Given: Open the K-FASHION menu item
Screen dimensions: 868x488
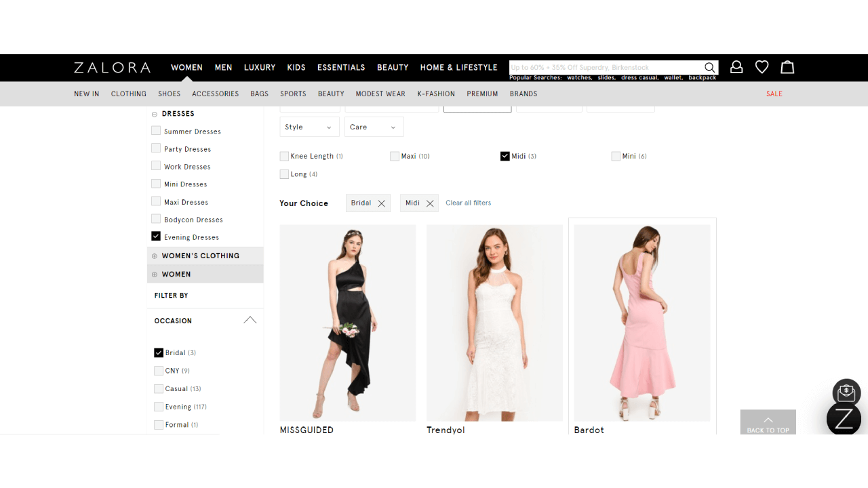Looking at the screenshot, I should click(436, 94).
